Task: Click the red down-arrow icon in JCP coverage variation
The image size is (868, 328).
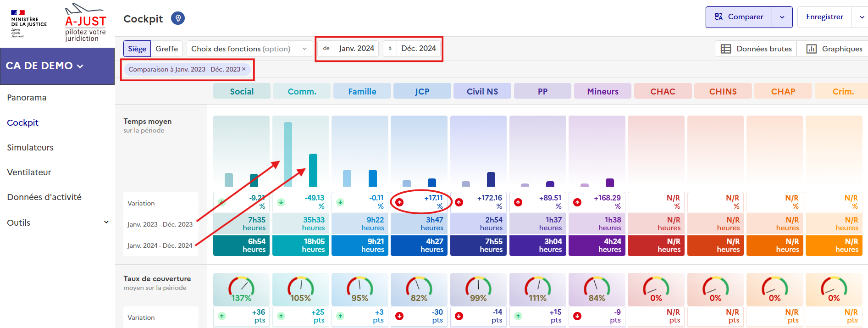Action: [399, 316]
